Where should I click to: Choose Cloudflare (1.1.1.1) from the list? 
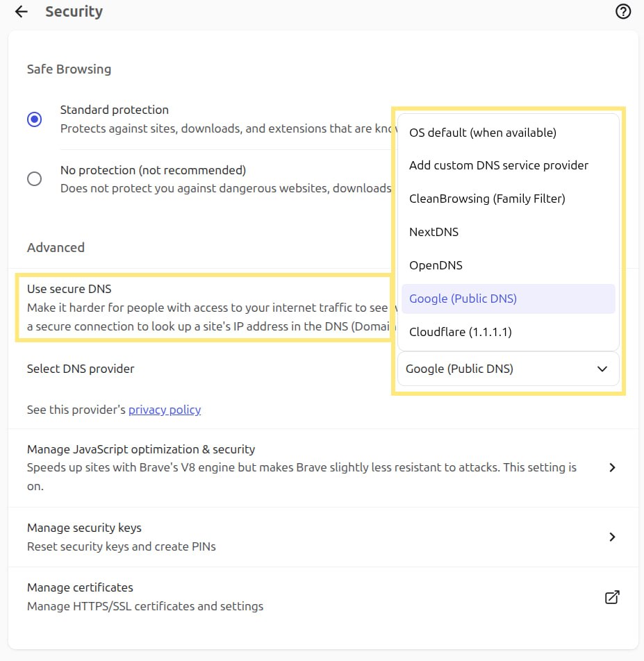509,332
